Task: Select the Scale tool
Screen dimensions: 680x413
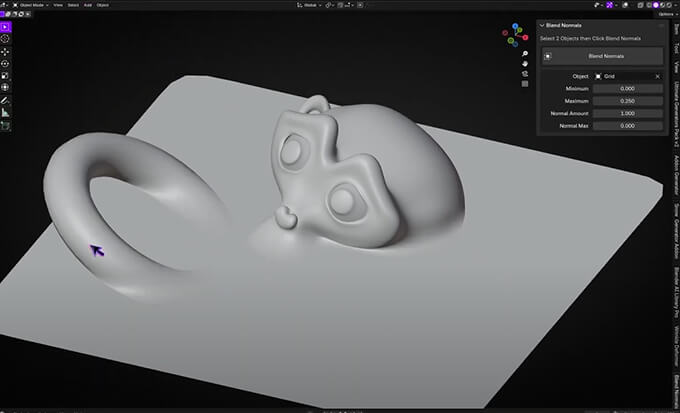Action: tap(5, 75)
